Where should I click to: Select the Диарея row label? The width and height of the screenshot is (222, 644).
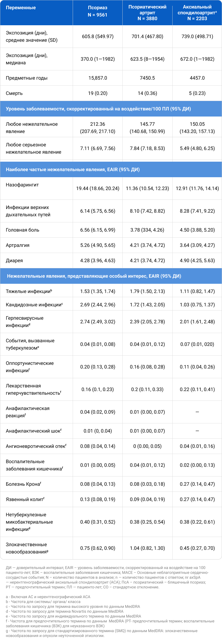click(x=14, y=260)
